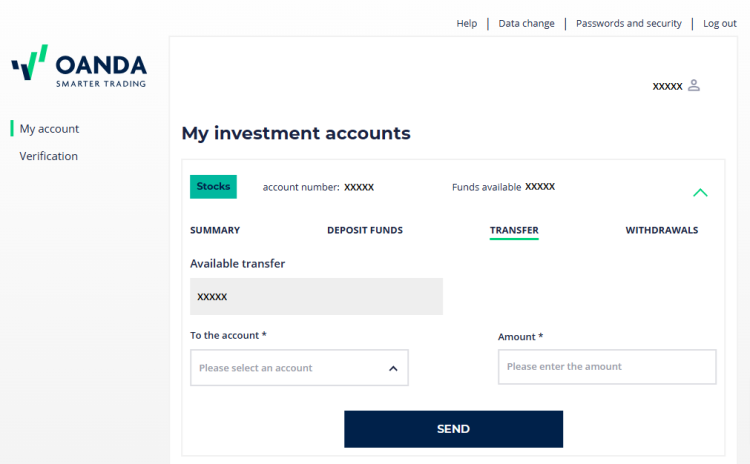Click the Available transfer field
This screenshot has width=750, height=464.
(316, 297)
